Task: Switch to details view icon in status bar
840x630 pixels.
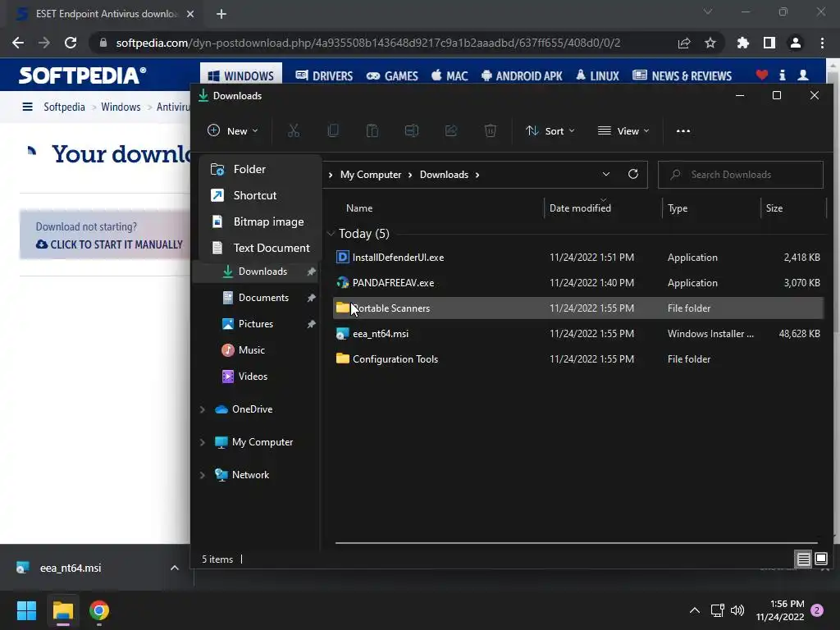Action: click(803, 559)
